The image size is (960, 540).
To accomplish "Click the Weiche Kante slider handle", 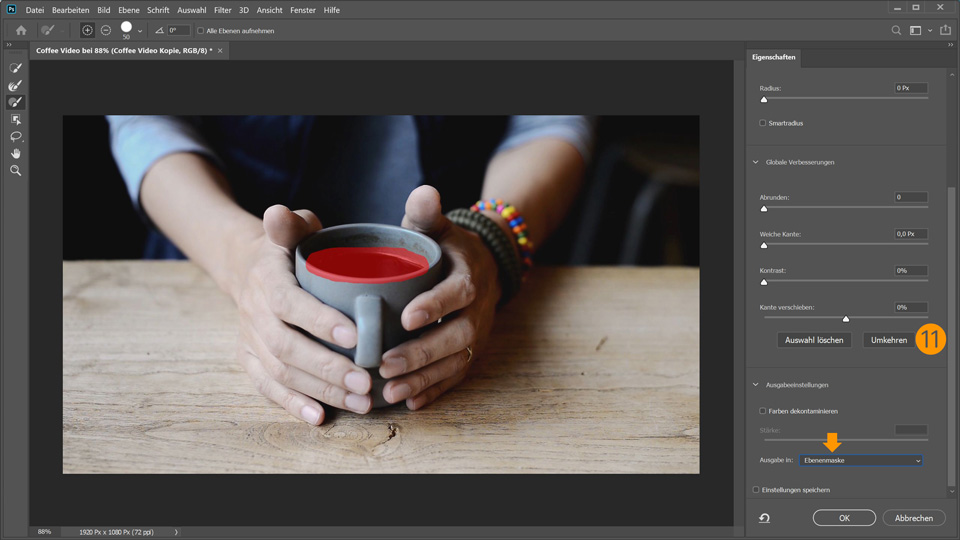I will 763,246.
